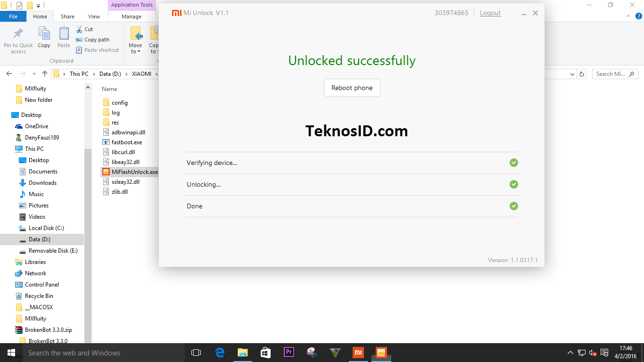Refresh the folder using the address bar refresh button
Image resolution: width=644 pixels, height=362 pixels.
tap(582, 74)
